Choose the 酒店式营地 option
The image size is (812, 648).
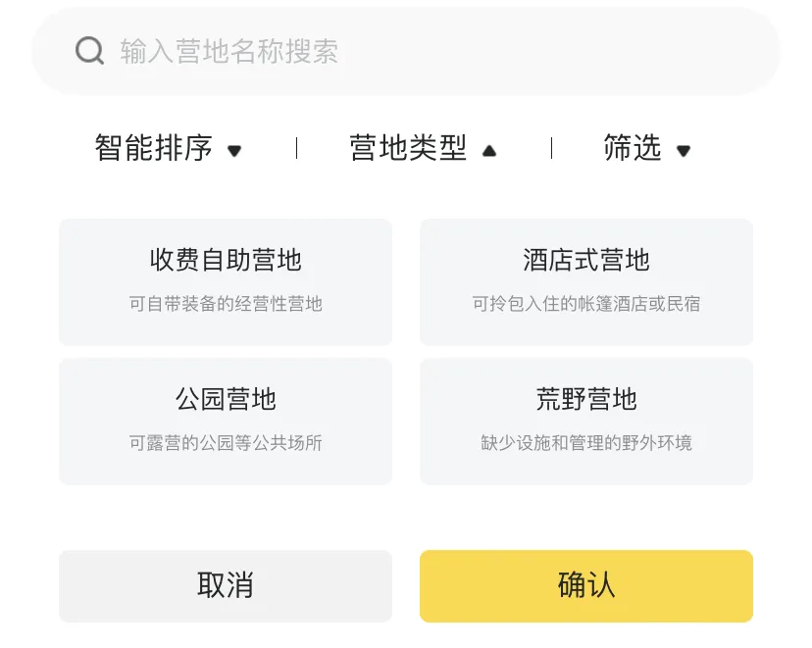click(586, 261)
